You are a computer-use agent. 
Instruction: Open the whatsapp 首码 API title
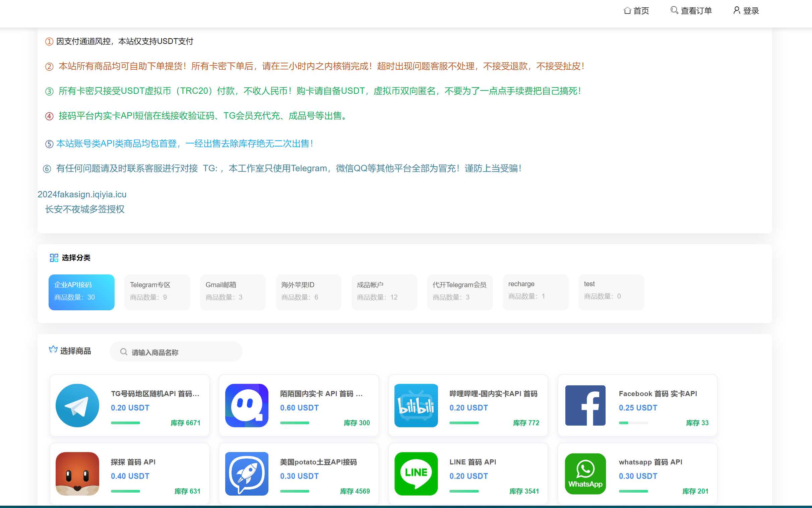pos(650,462)
